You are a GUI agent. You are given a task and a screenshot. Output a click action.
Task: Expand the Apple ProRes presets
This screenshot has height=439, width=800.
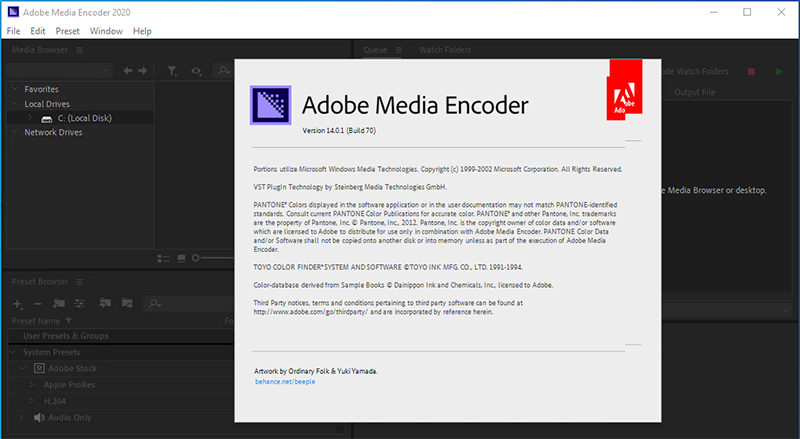tap(32, 384)
